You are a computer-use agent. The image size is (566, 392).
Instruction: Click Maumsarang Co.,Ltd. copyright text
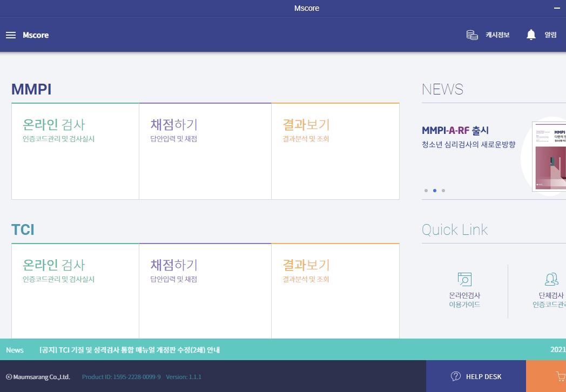click(38, 377)
